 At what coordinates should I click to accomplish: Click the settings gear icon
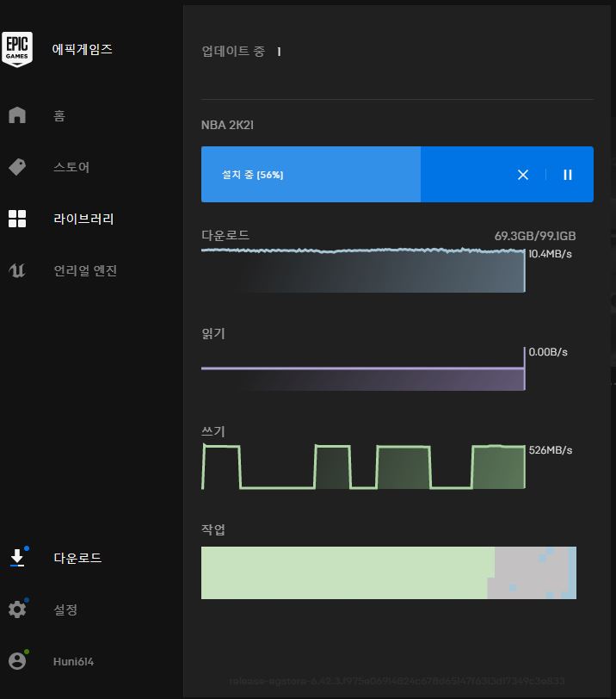click(17, 609)
